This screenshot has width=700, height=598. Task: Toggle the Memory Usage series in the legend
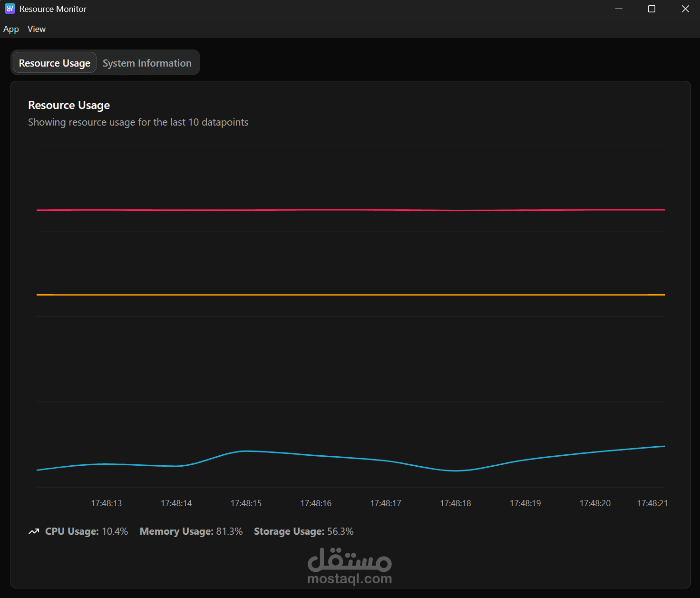point(190,531)
